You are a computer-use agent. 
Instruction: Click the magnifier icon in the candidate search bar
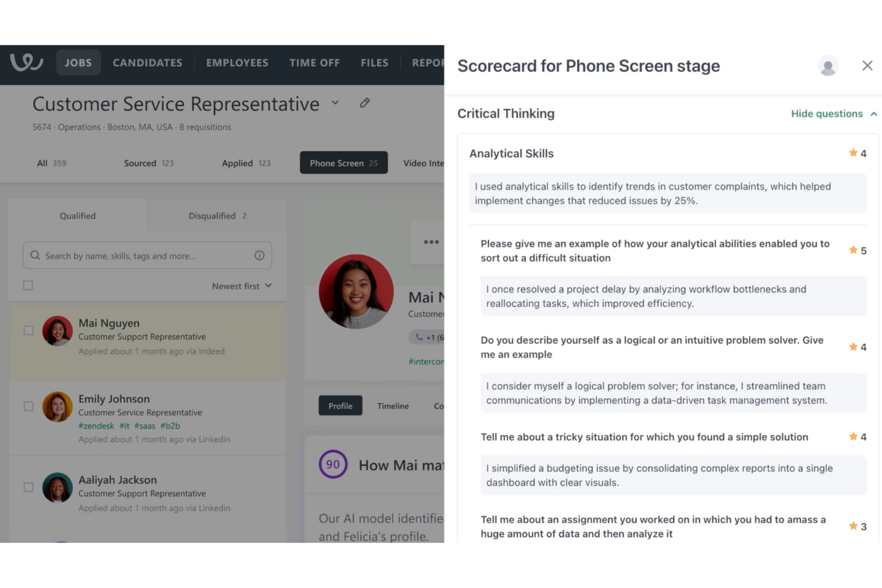click(35, 255)
